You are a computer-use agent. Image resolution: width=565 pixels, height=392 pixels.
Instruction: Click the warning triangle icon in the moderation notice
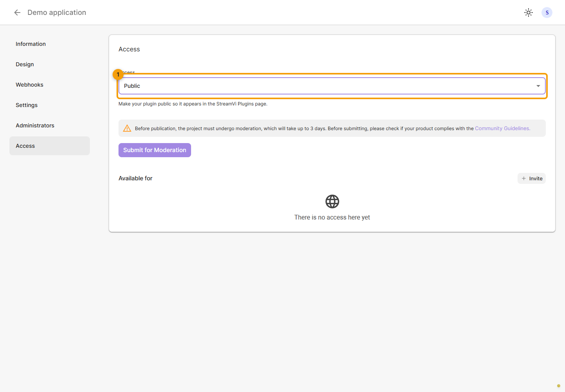(x=127, y=128)
